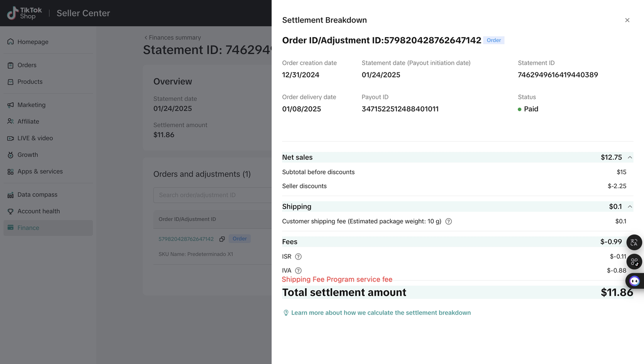Viewport: 644px width, 364px height.
Task: Click Payout ID value 3471522512488401011
Action: coord(400,109)
